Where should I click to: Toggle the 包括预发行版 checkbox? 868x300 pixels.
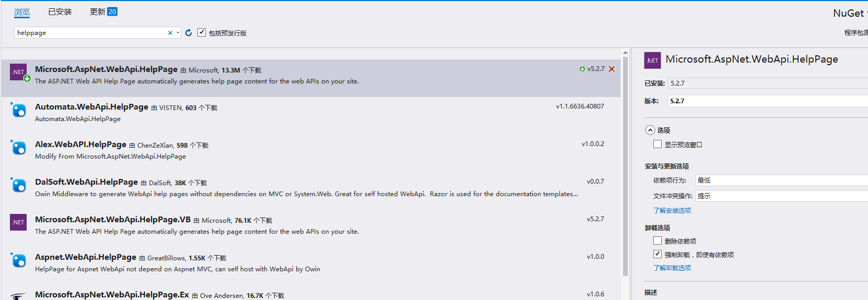click(x=202, y=32)
